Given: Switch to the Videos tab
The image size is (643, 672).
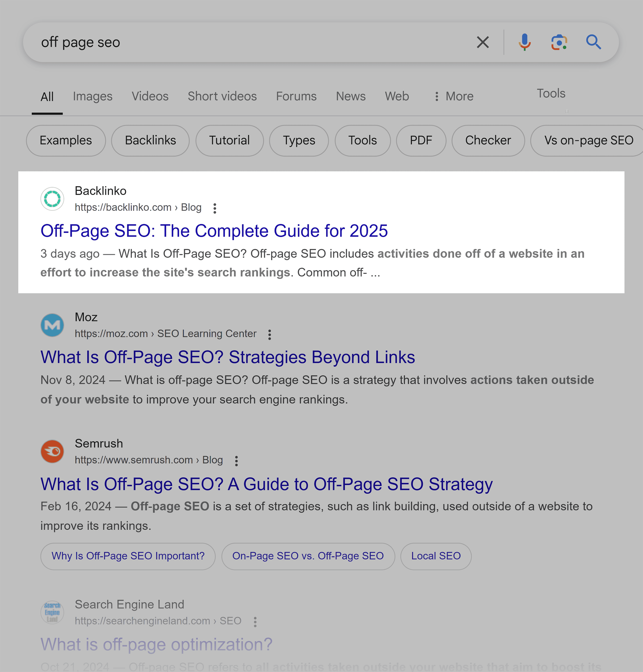Looking at the screenshot, I should (150, 96).
